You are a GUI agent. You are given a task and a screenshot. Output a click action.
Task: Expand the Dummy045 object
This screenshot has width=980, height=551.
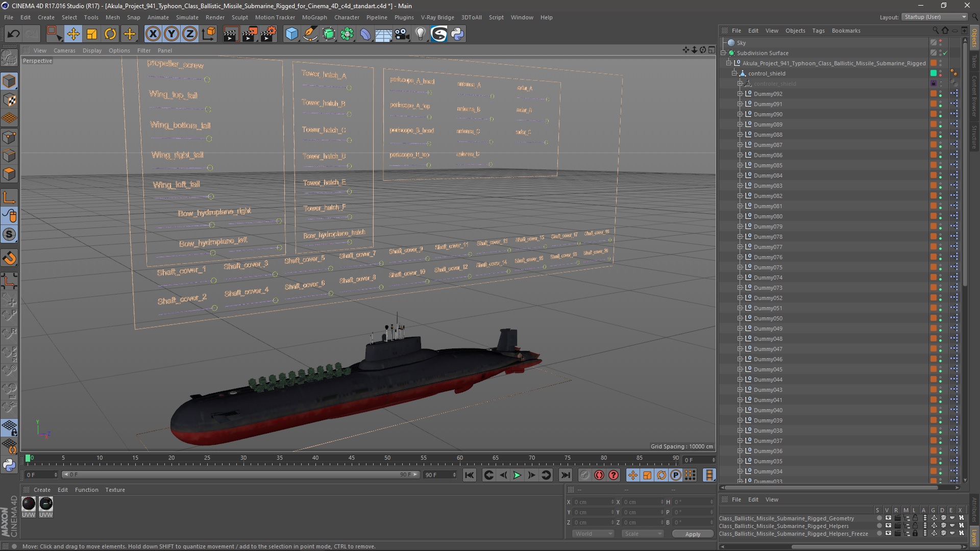(740, 369)
